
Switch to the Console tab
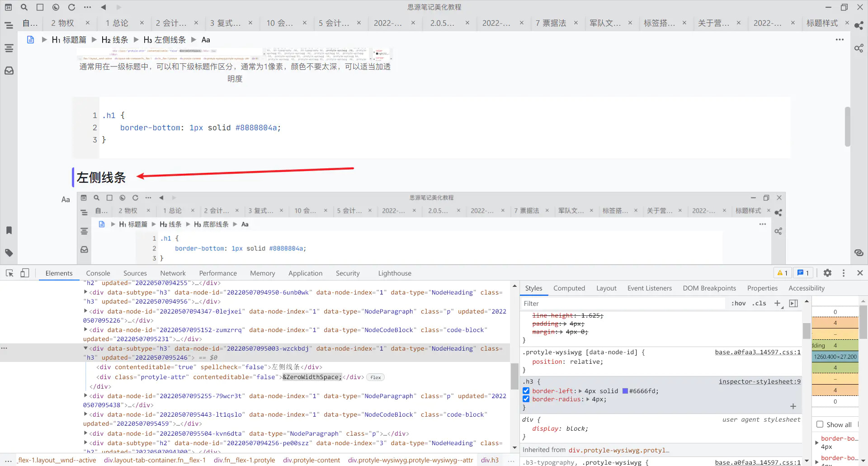[x=98, y=273]
